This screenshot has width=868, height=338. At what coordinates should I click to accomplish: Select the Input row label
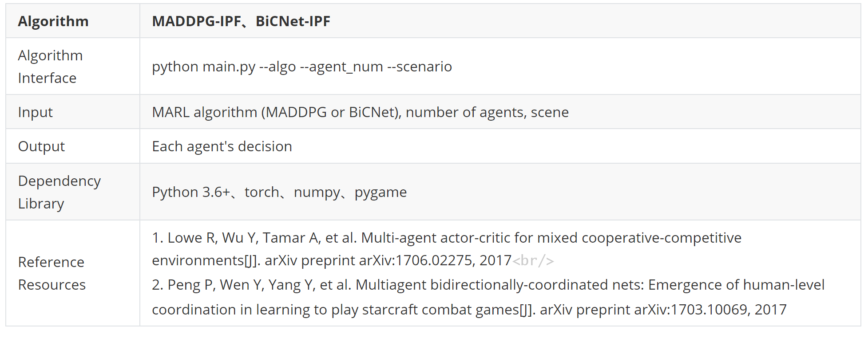click(x=35, y=112)
